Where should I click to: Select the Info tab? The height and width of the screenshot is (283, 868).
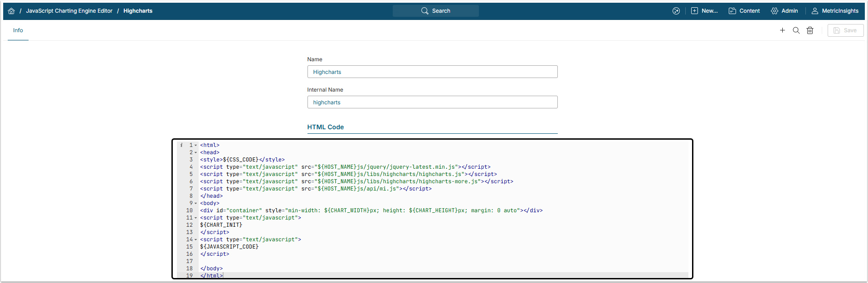click(18, 30)
